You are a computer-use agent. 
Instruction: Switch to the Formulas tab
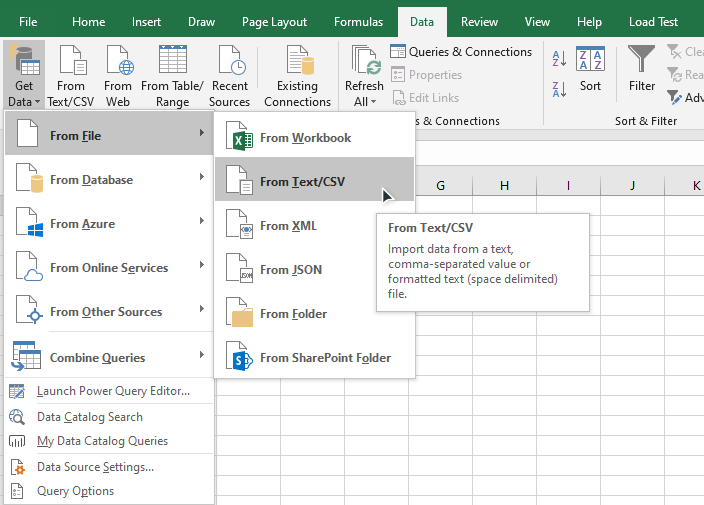[x=358, y=22]
